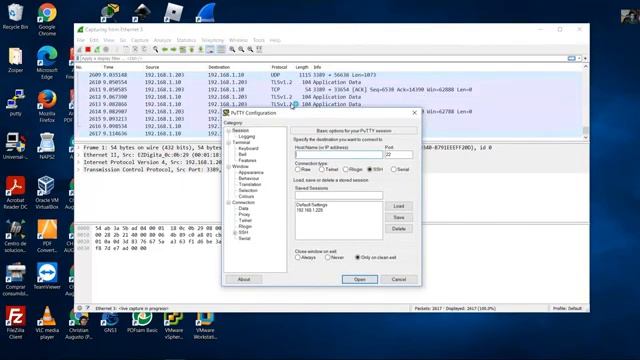Open Wireshark Analyze menu

(x=162, y=40)
